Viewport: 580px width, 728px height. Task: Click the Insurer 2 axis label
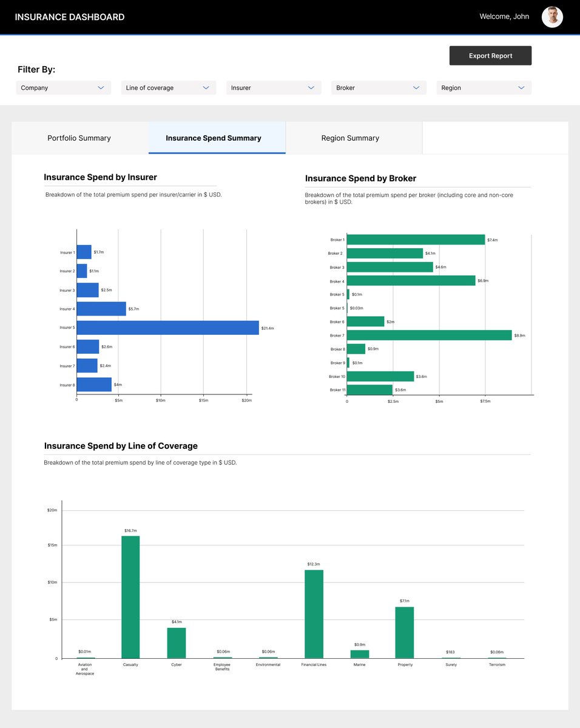[x=67, y=271]
